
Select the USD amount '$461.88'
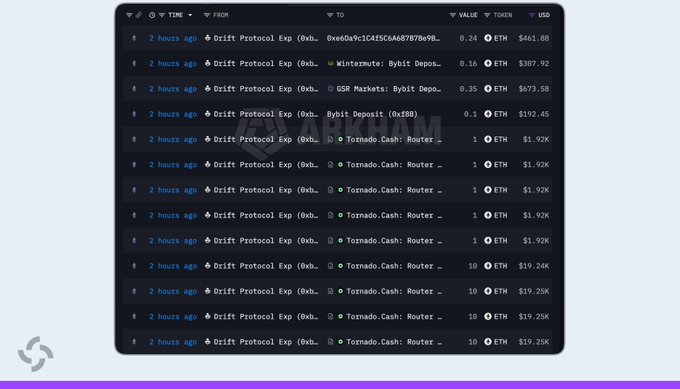pyautogui.click(x=534, y=38)
